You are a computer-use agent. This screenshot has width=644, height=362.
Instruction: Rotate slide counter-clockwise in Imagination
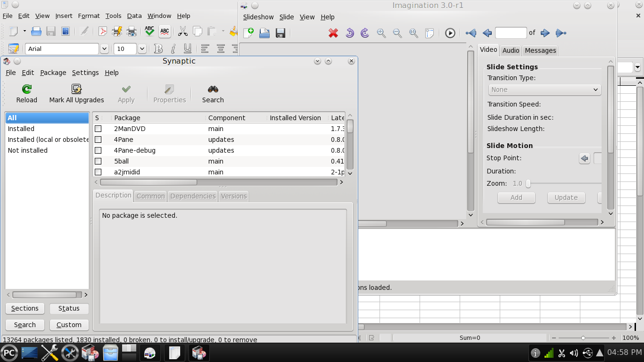[x=349, y=33]
